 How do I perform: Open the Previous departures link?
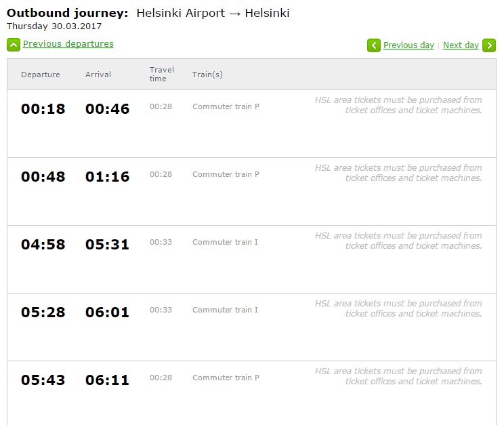[68, 44]
